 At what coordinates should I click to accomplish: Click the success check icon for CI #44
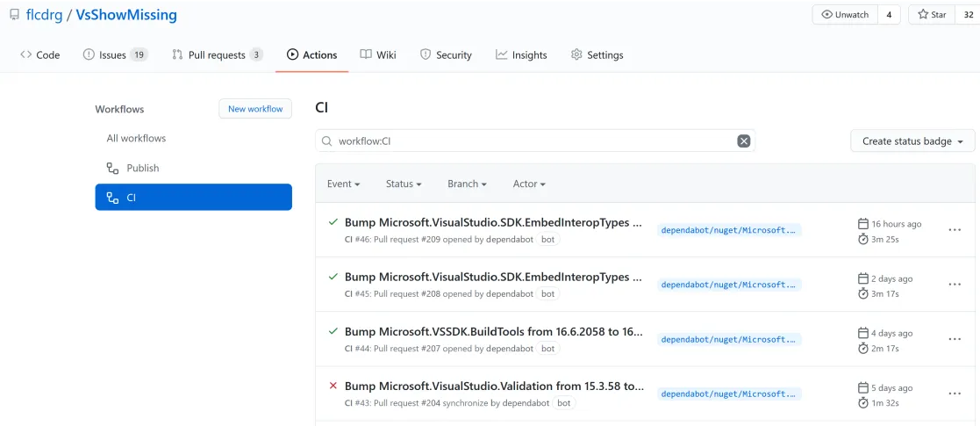click(333, 331)
